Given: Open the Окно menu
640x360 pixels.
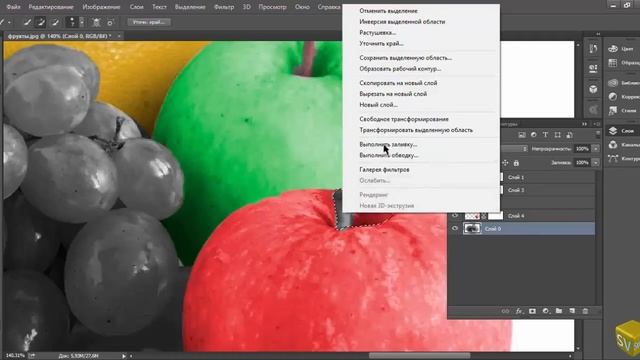Looking at the screenshot, I should (302, 7).
